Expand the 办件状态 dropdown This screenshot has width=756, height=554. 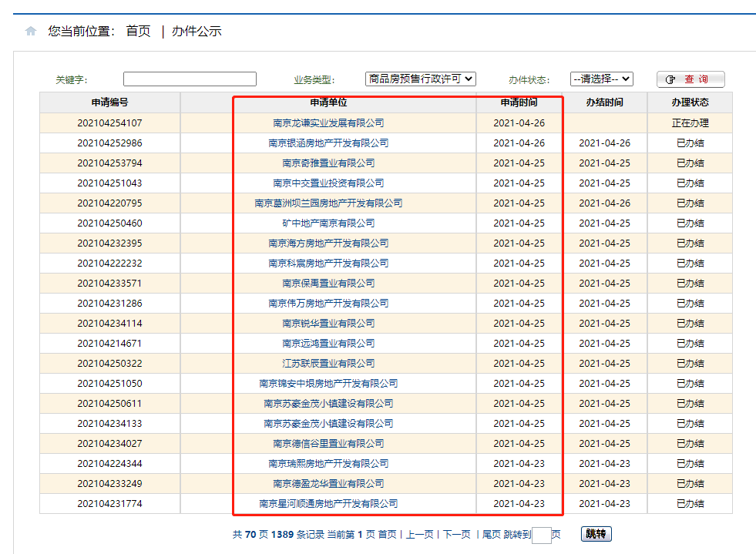point(601,79)
